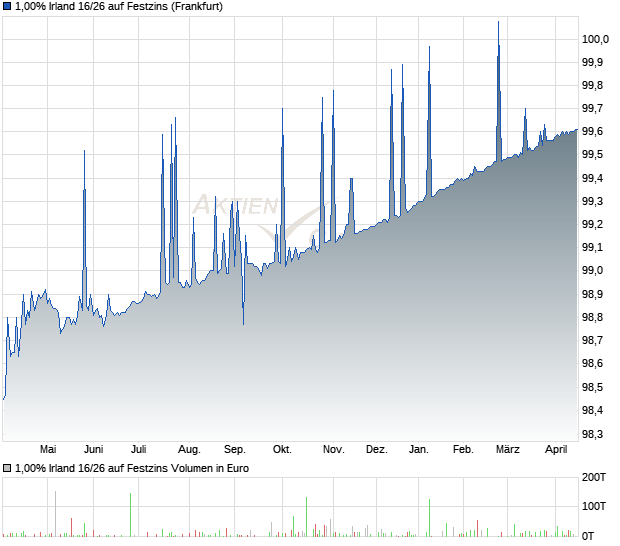Click the 'Feb.' month label
The height and width of the screenshot is (546, 620).
[463, 450]
